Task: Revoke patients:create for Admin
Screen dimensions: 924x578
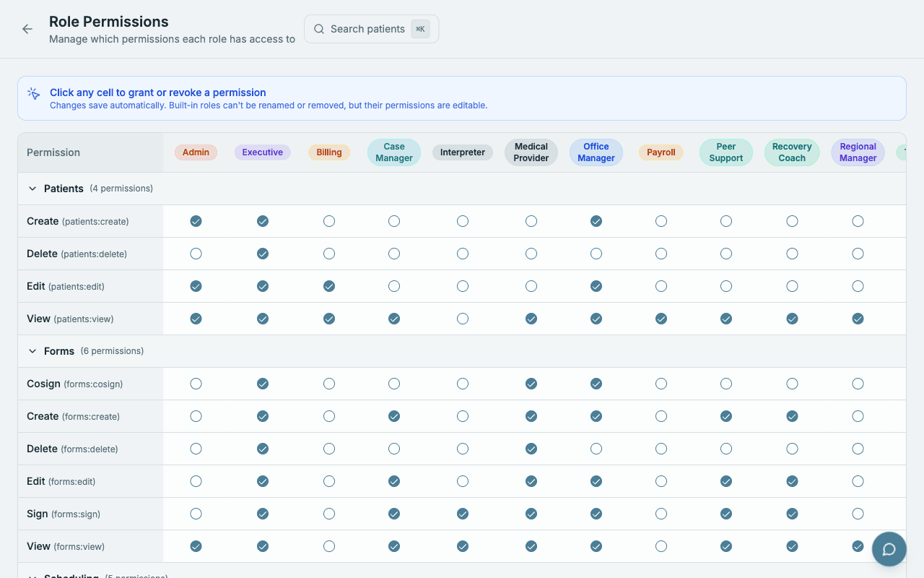Action: click(x=196, y=221)
